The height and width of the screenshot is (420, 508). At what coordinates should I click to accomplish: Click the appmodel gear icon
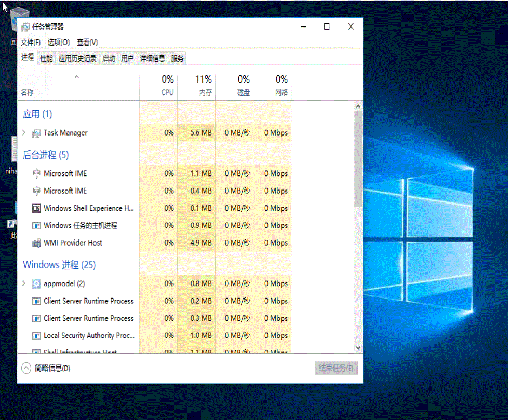point(36,284)
